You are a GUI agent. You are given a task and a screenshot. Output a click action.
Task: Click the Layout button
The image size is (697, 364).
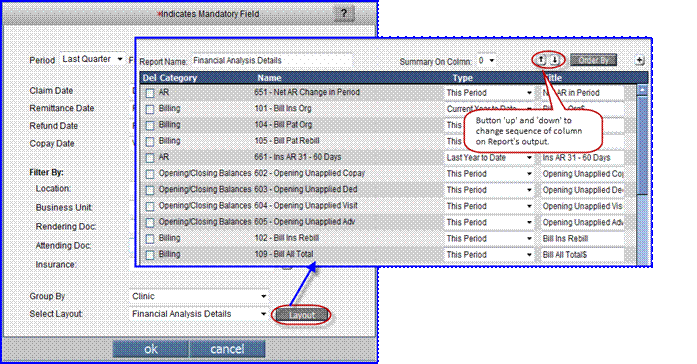click(x=301, y=315)
